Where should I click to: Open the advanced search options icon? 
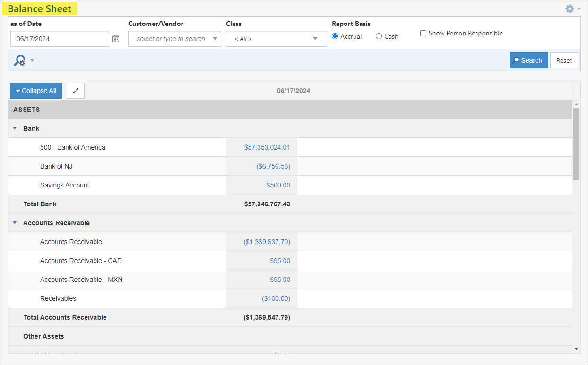[x=19, y=60]
